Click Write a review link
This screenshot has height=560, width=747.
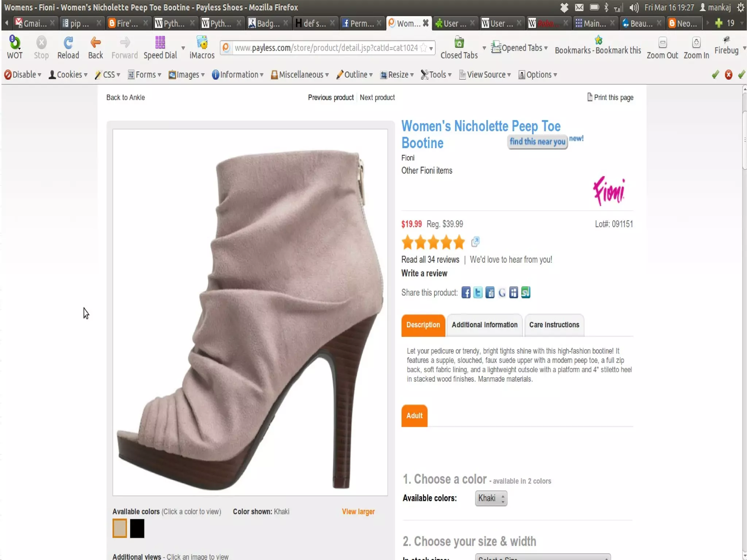[x=424, y=273]
